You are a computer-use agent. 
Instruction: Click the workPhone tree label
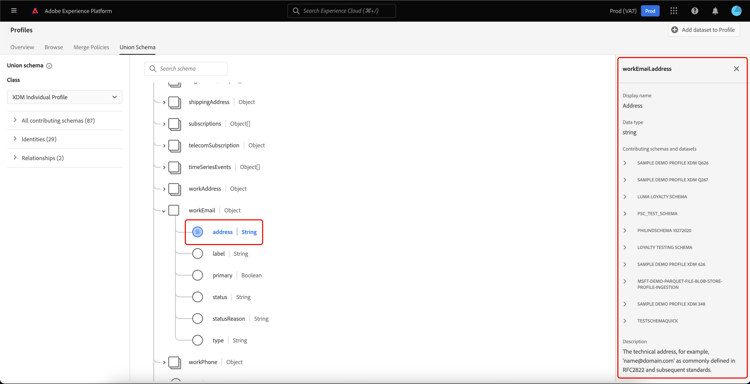203,362
